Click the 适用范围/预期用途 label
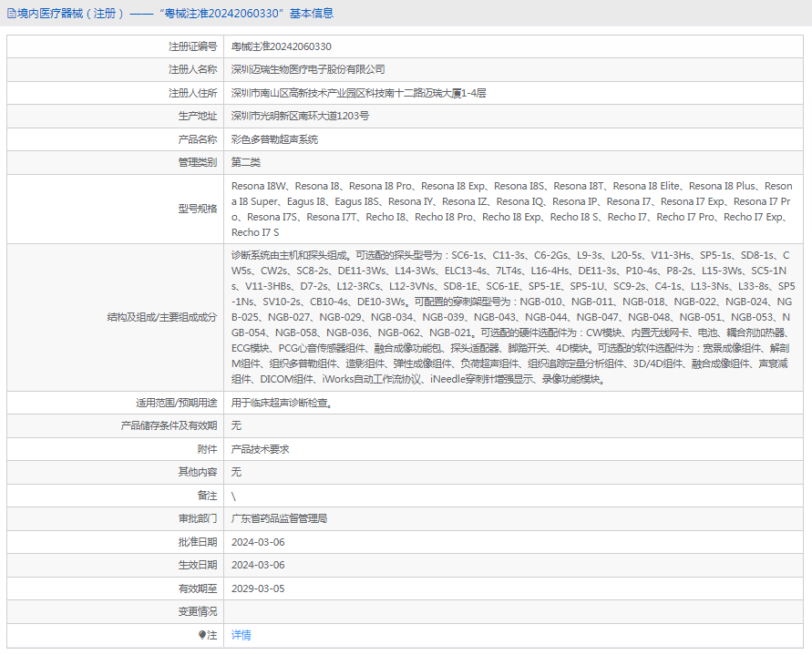Image resolution: width=812 pixels, height=655 pixels. tap(177, 403)
